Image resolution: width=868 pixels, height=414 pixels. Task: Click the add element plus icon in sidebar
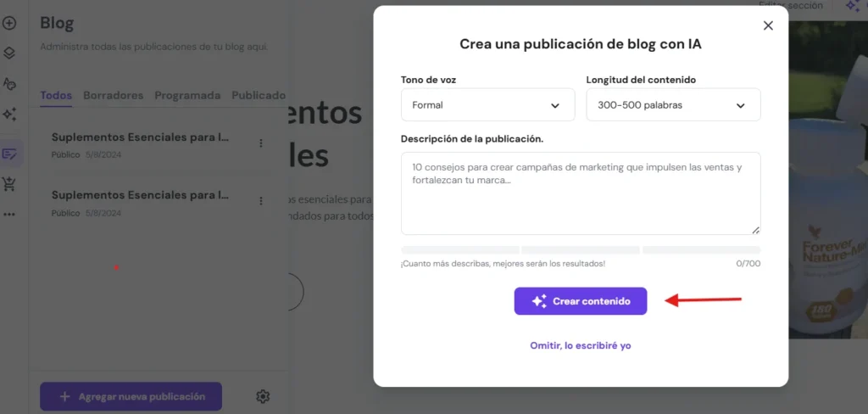tap(9, 23)
